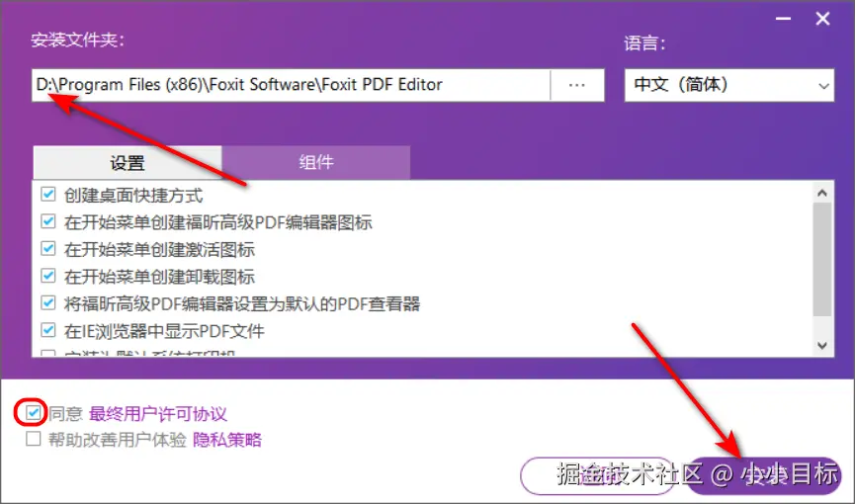Open the 隐私策略 link
855x504 pixels.
click(x=227, y=440)
